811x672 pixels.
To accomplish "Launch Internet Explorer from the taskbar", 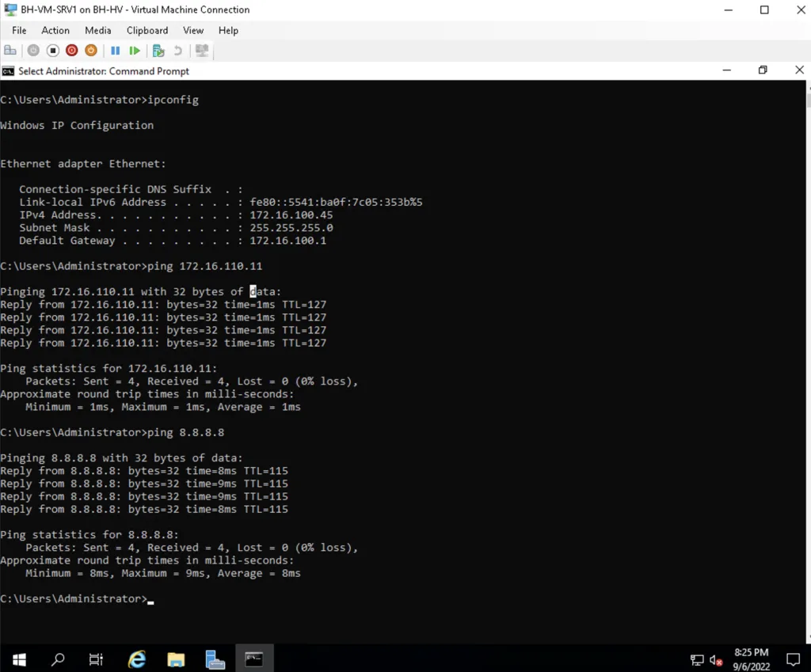I will pos(136,659).
